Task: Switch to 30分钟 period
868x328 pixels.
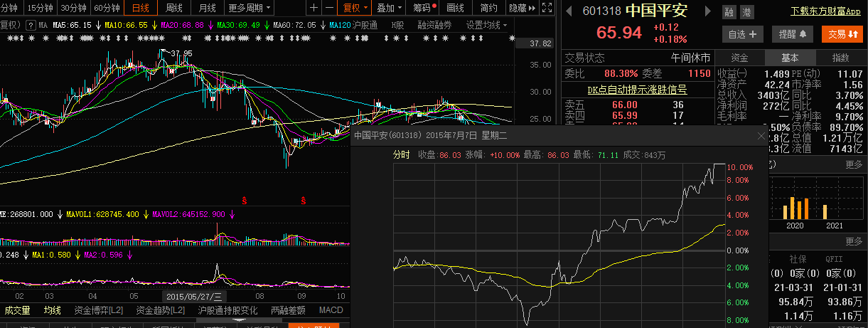Action: 73,8
